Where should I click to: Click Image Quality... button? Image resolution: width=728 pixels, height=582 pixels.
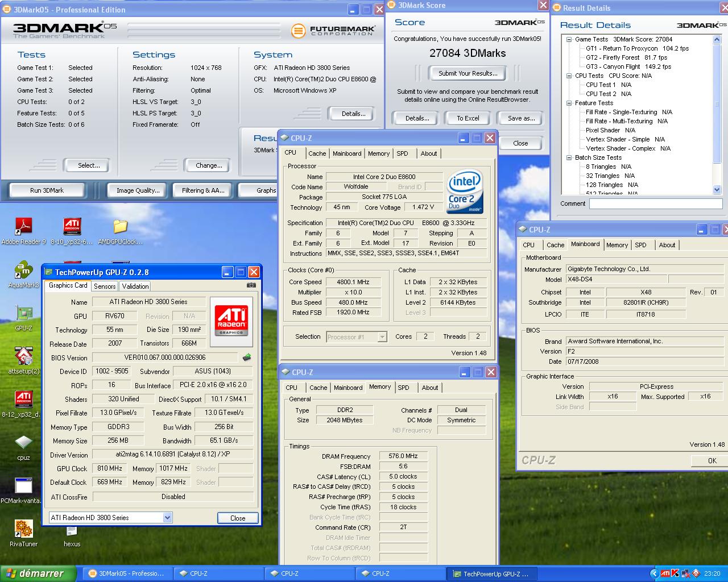pos(138,190)
